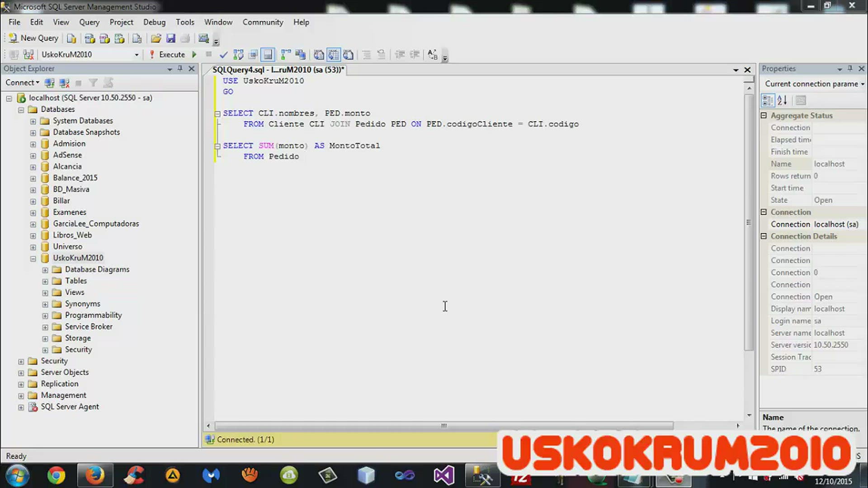Open the Query menu
The height and width of the screenshot is (488, 868).
89,22
